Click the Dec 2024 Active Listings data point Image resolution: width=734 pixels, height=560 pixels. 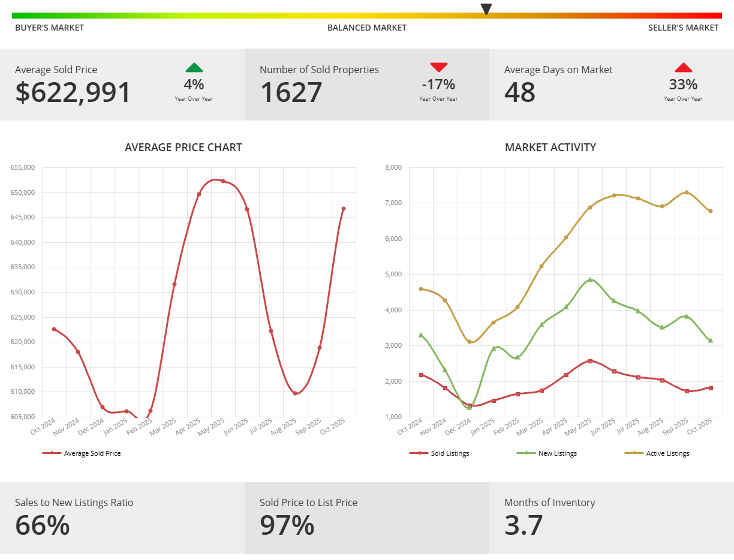(x=470, y=342)
